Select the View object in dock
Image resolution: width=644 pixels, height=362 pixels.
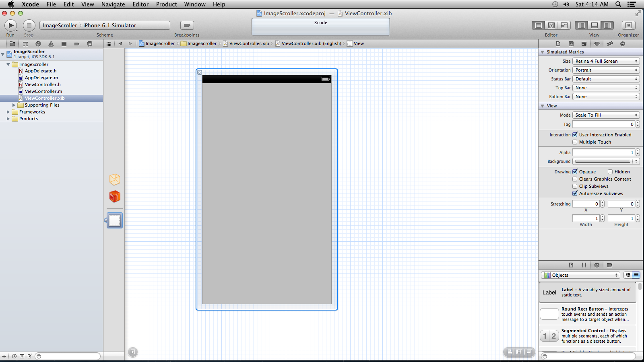[115, 220]
